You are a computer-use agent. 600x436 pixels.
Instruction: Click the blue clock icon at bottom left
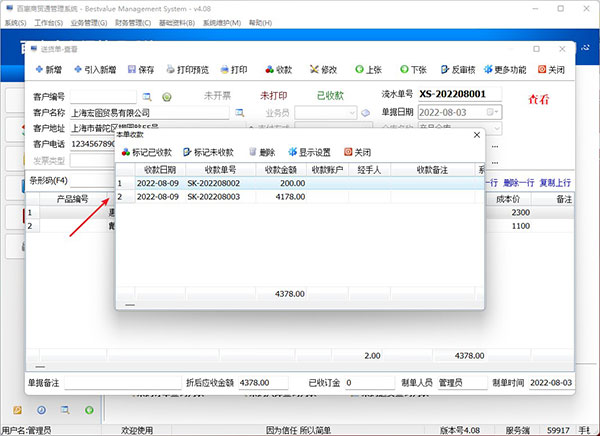coord(41,410)
